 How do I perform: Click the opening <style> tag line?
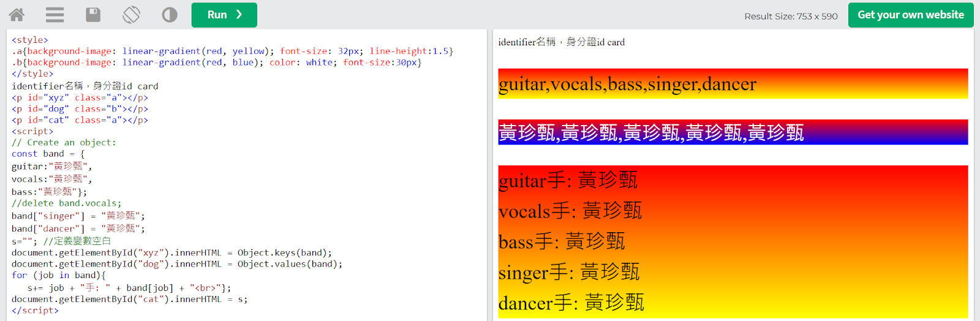(29, 40)
